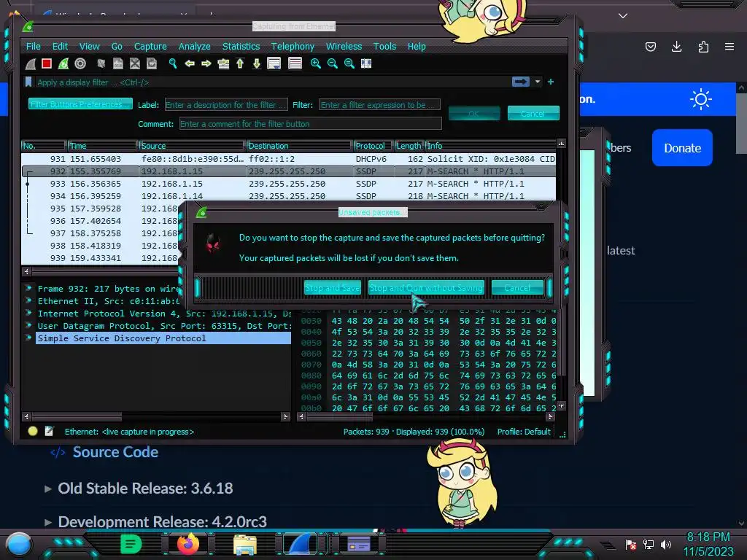Sort packets by Protocol column header
747x560 pixels.
[x=373, y=146]
